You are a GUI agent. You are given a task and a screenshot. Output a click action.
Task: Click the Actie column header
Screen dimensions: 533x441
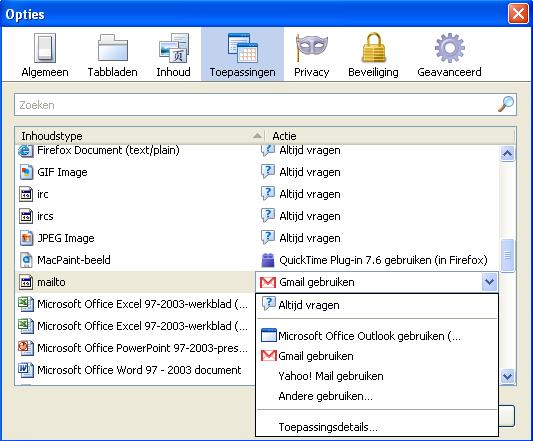click(390, 136)
